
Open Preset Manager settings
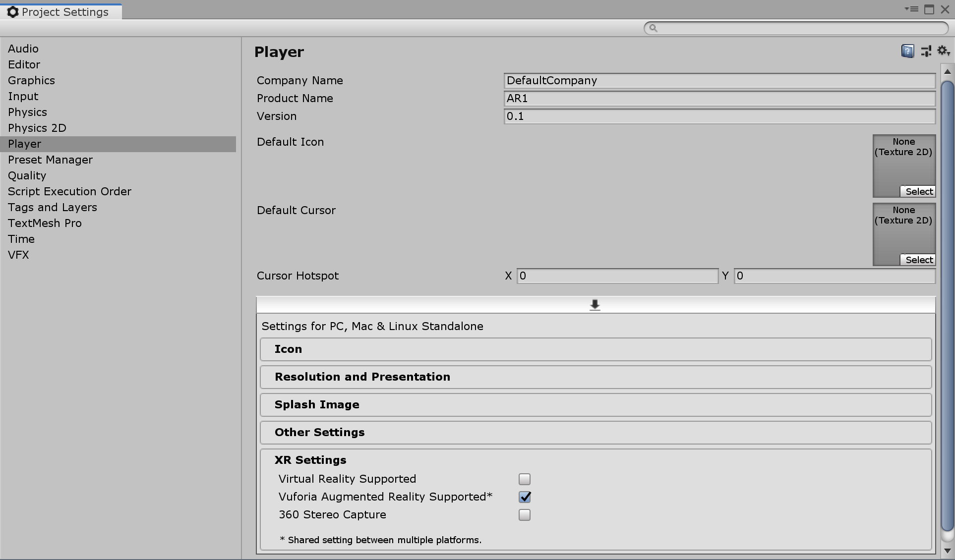118,160
